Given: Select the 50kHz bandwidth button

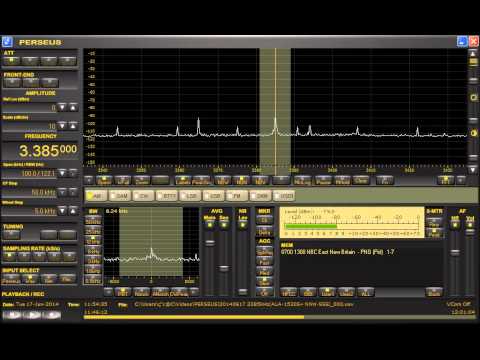Looking at the screenshot, I should pos(93,222).
